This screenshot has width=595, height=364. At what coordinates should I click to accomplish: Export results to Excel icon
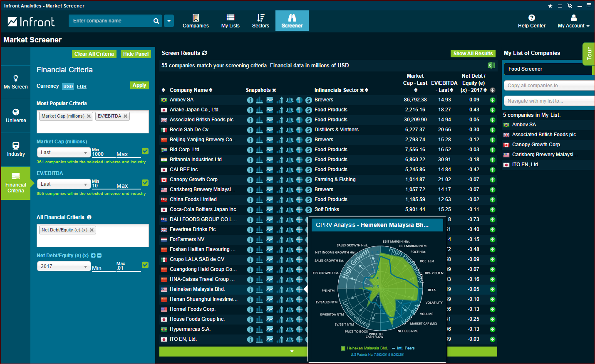(x=491, y=65)
